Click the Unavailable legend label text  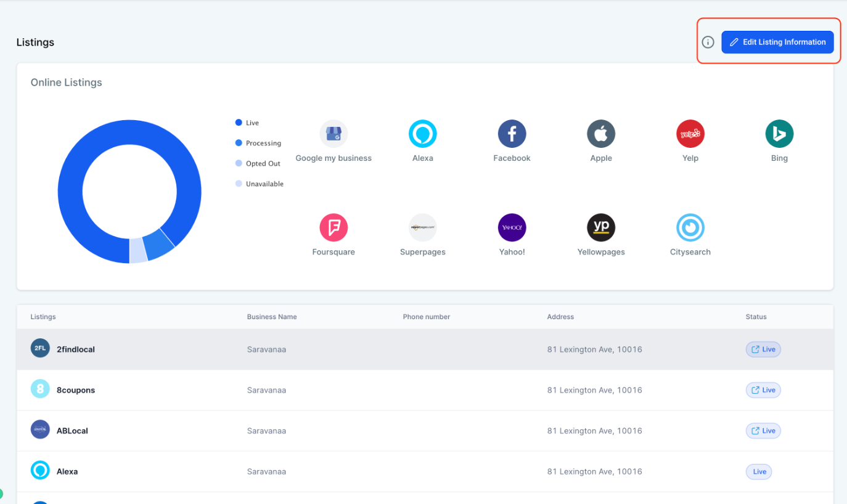(264, 184)
